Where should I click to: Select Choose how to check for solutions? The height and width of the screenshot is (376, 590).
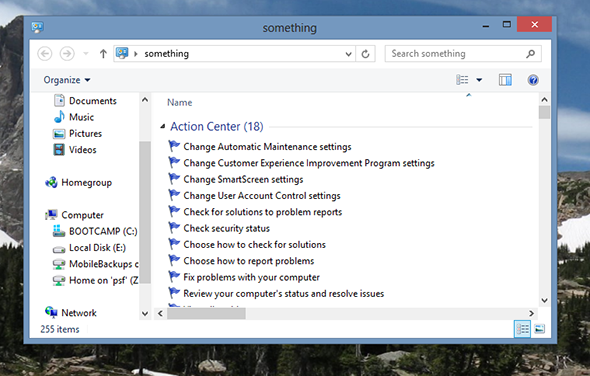point(254,245)
